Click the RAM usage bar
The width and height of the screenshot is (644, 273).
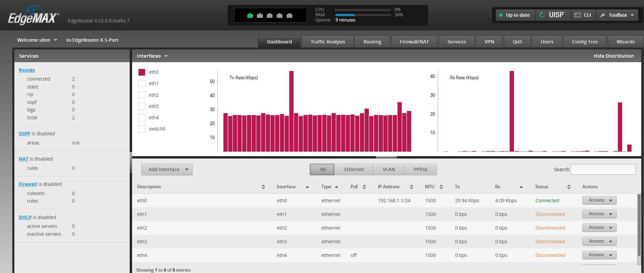tap(363, 15)
